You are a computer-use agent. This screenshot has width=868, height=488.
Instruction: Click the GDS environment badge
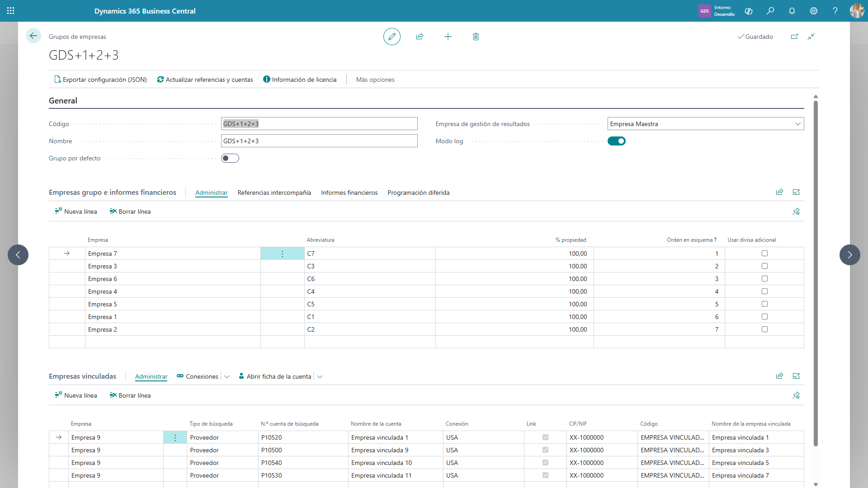click(x=704, y=11)
